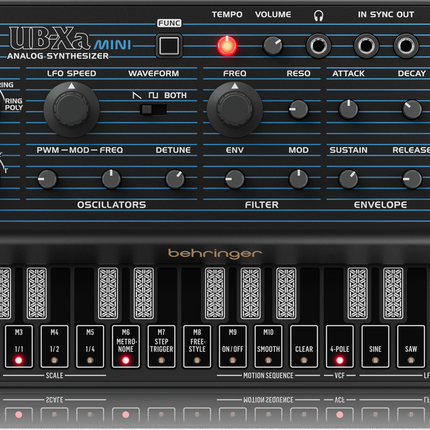Adjust the VOLUME knob

tap(273, 46)
